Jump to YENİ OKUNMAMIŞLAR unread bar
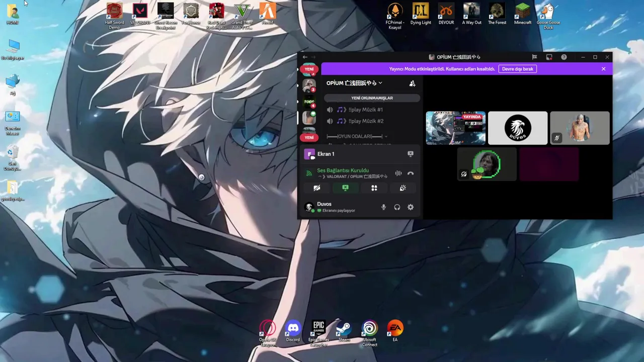This screenshot has height=362, width=644. pyautogui.click(x=372, y=98)
